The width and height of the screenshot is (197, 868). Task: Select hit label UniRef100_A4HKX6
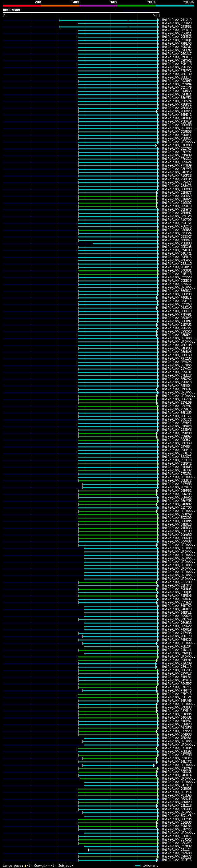(x=176, y=640)
